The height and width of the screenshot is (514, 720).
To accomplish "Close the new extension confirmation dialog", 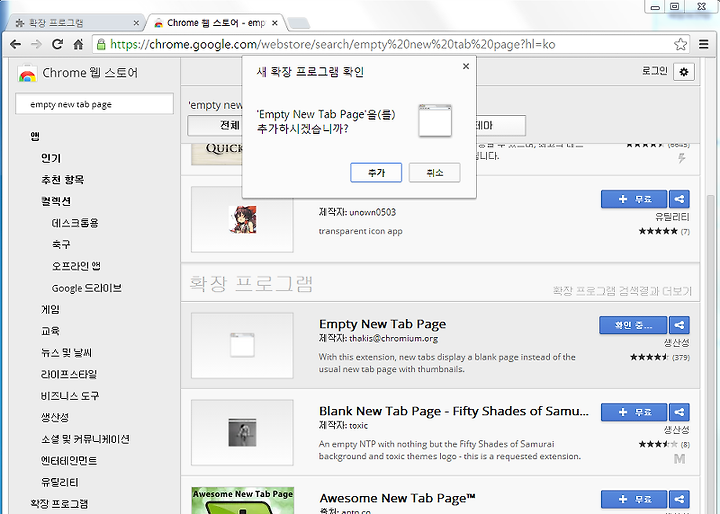I will point(466,66).
